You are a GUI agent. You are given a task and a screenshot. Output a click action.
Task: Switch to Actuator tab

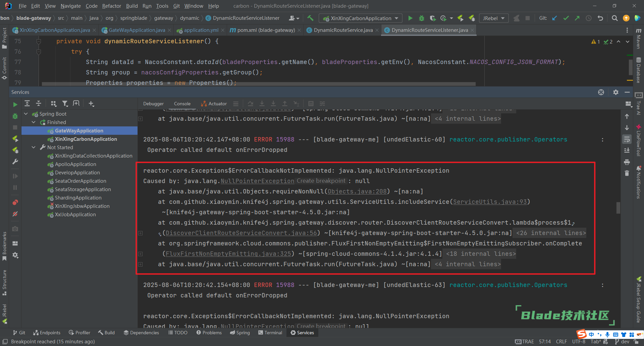pyautogui.click(x=214, y=104)
